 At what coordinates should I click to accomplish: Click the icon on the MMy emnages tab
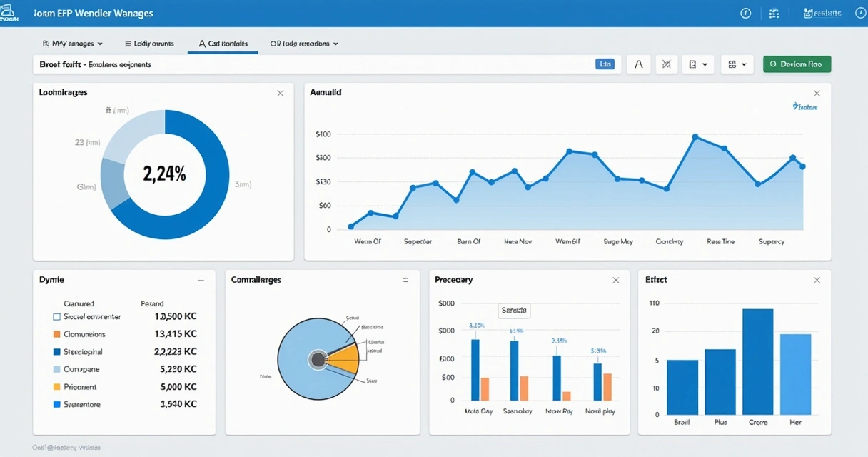point(46,44)
